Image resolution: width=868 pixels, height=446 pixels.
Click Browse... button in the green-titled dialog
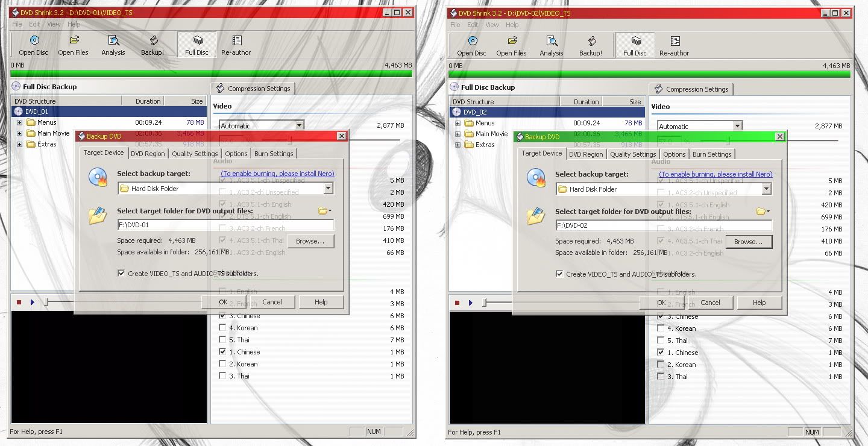[x=748, y=242]
